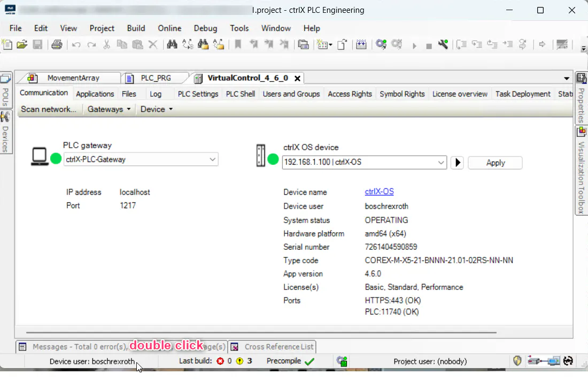Start application with the play icon
This screenshot has height=382, width=588.
pyautogui.click(x=414, y=45)
